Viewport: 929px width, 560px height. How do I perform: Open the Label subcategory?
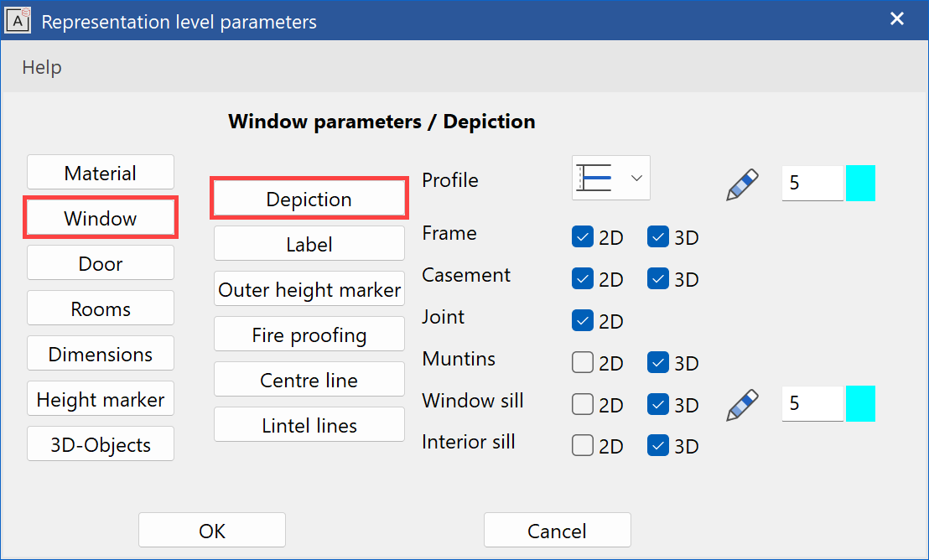pyautogui.click(x=309, y=244)
